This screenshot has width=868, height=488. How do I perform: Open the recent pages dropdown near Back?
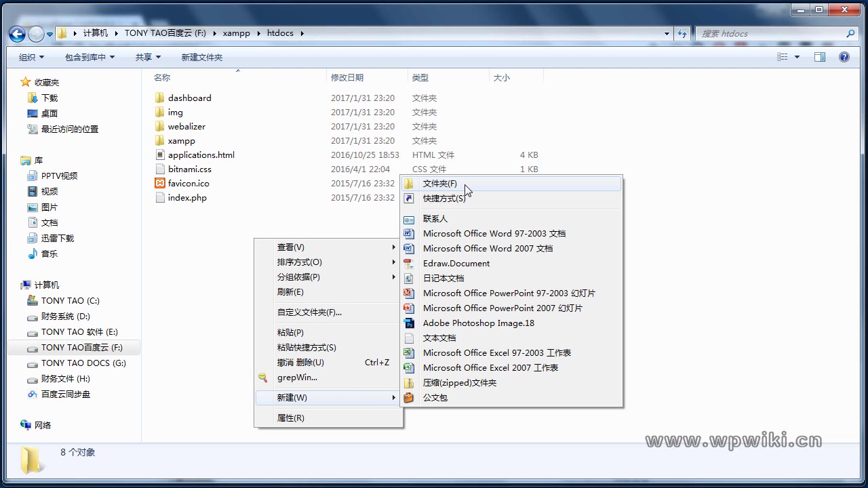(x=50, y=33)
